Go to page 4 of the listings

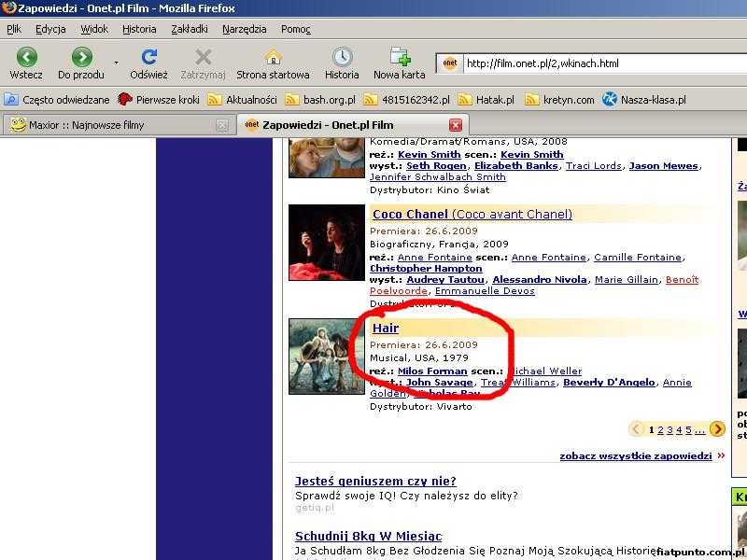680,430
